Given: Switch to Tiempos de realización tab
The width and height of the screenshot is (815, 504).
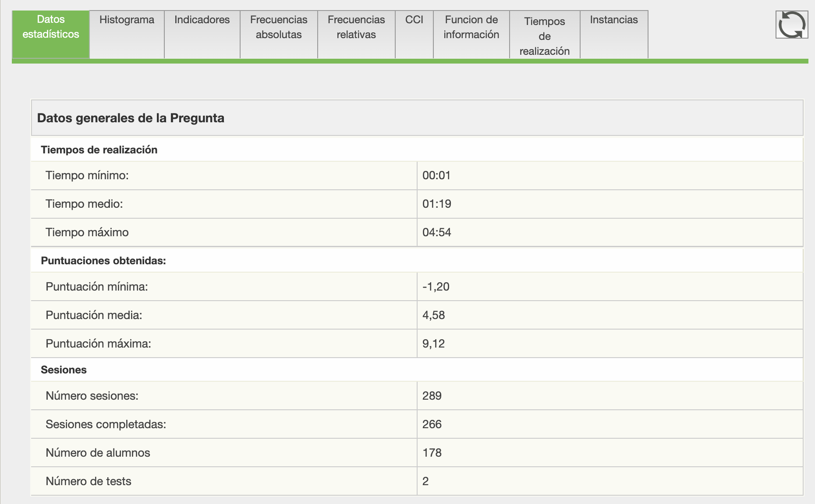Looking at the screenshot, I should pyautogui.click(x=544, y=36).
